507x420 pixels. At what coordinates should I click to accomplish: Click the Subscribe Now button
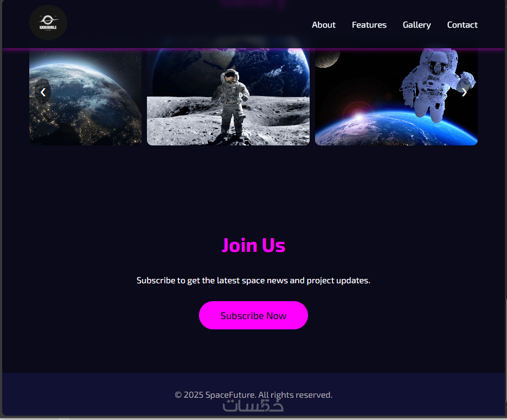click(253, 315)
